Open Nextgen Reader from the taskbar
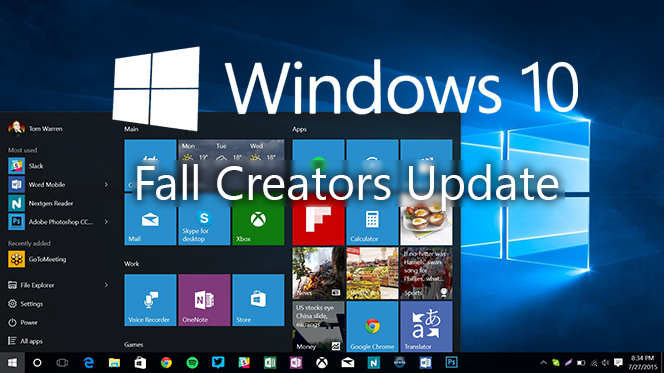 tap(374, 363)
